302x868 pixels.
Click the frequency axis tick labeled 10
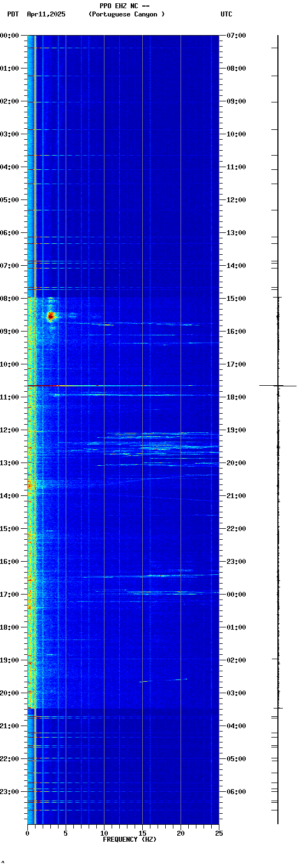104,833
